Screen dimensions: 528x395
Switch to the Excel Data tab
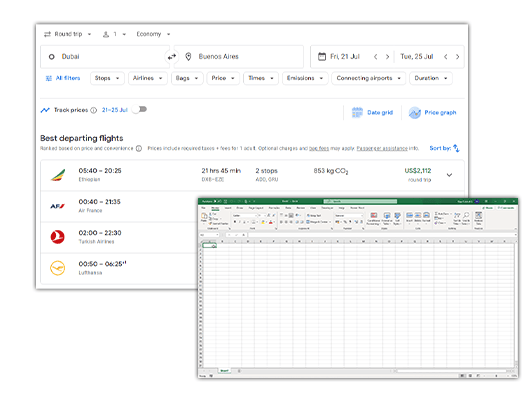[x=289, y=208]
